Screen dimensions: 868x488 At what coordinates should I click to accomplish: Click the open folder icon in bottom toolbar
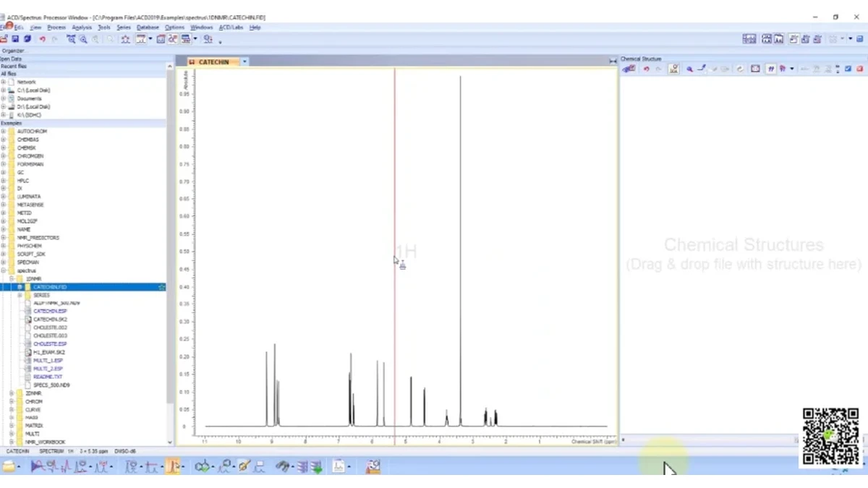point(9,467)
